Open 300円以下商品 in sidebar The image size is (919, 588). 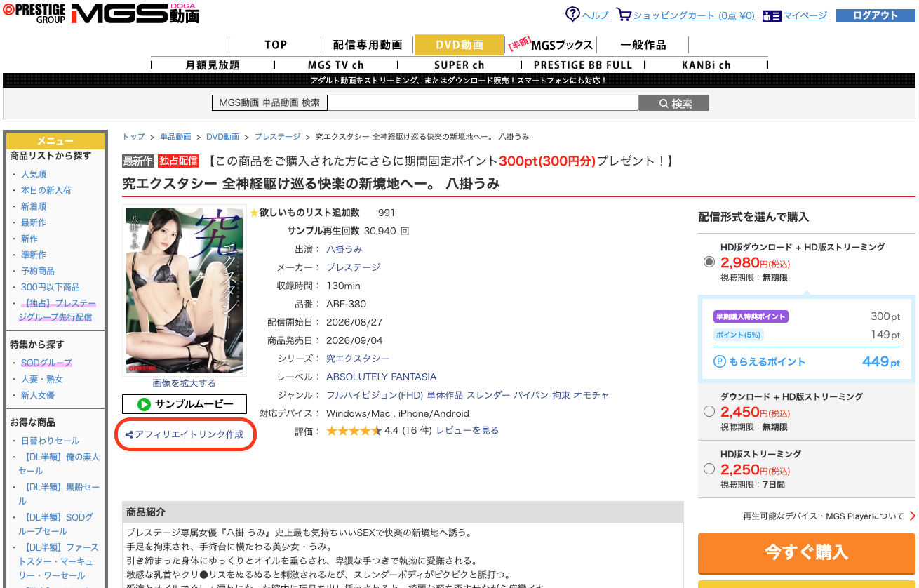51,287
